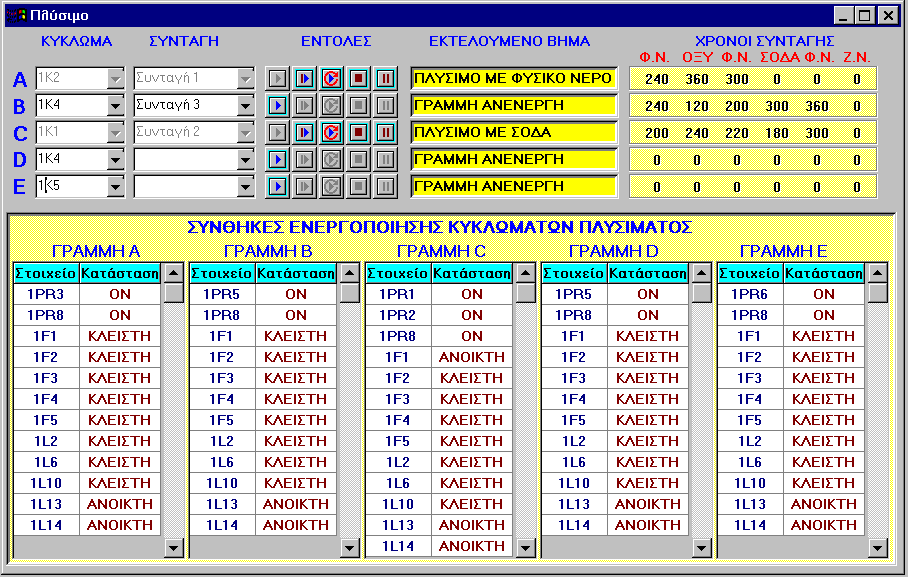The width and height of the screenshot is (908, 577).
Task: Start line D with the play button
Action: click(x=279, y=159)
